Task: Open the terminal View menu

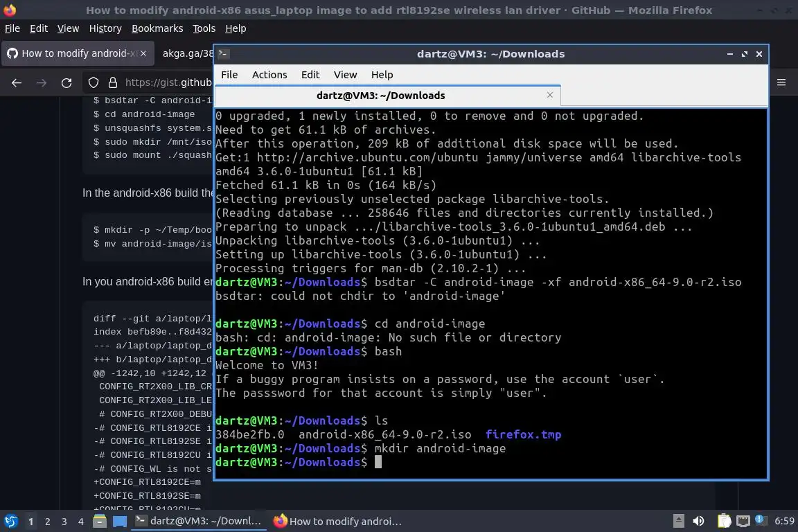Action: click(x=345, y=75)
